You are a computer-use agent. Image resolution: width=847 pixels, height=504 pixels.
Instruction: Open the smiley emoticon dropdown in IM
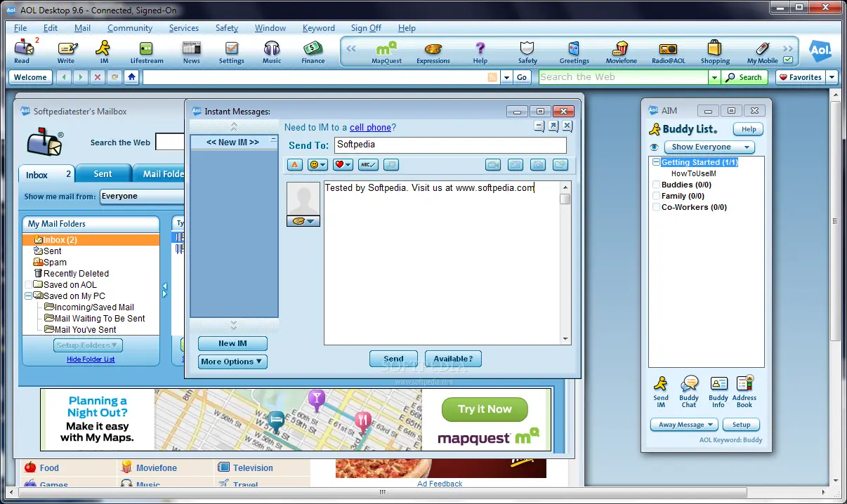(x=317, y=164)
